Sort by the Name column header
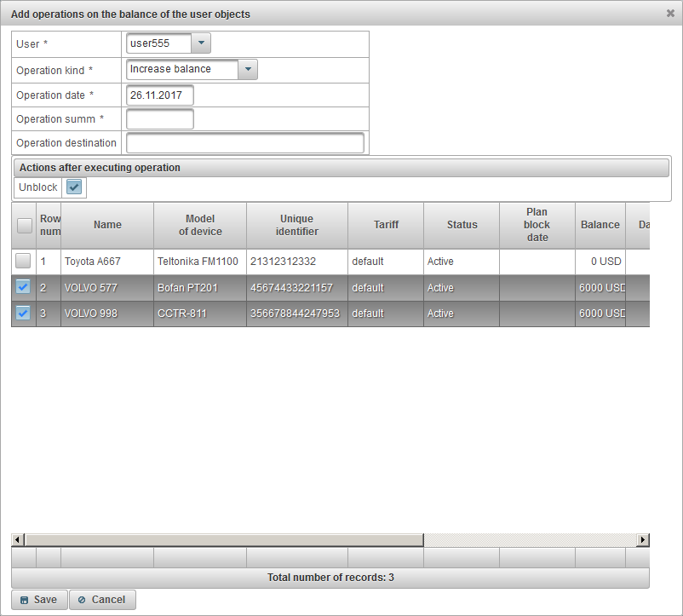 coord(107,225)
